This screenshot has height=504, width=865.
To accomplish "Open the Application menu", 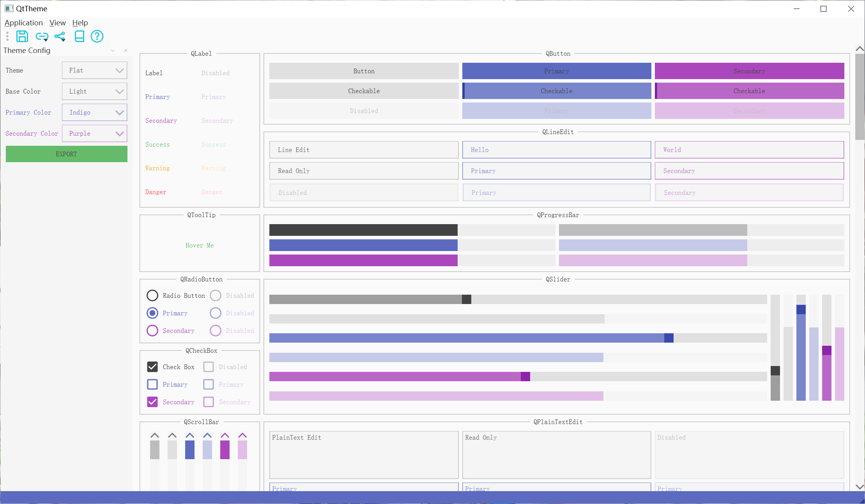I will click(x=23, y=23).
